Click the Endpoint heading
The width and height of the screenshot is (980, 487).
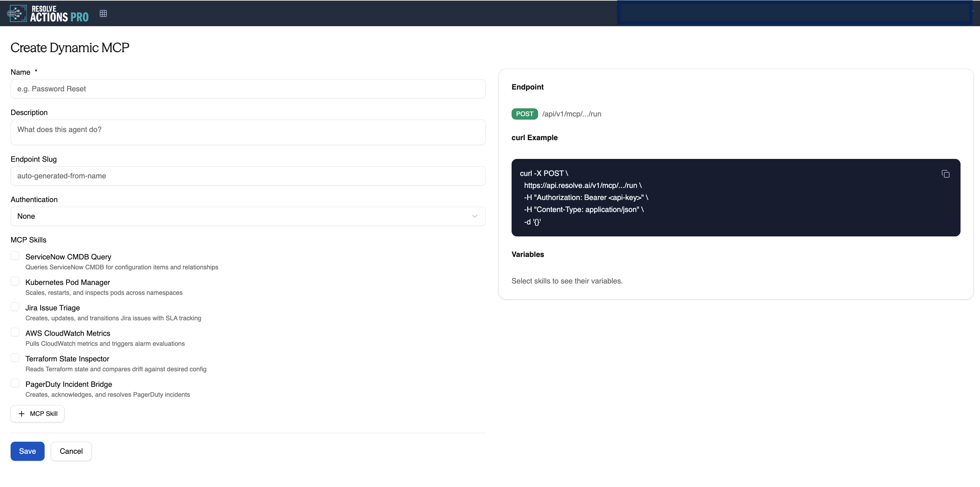[x=527, y=87]
